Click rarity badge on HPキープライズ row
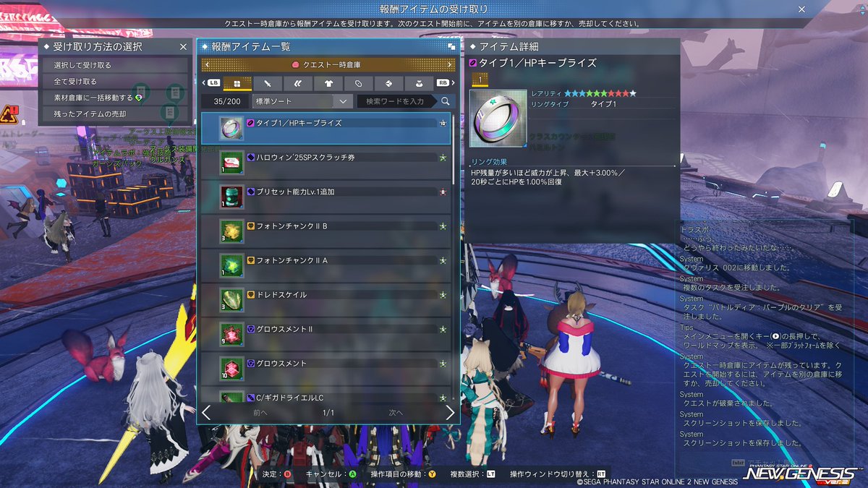Image resolution: width=868 pixels, height=488 pixels. tap(443, 124)
